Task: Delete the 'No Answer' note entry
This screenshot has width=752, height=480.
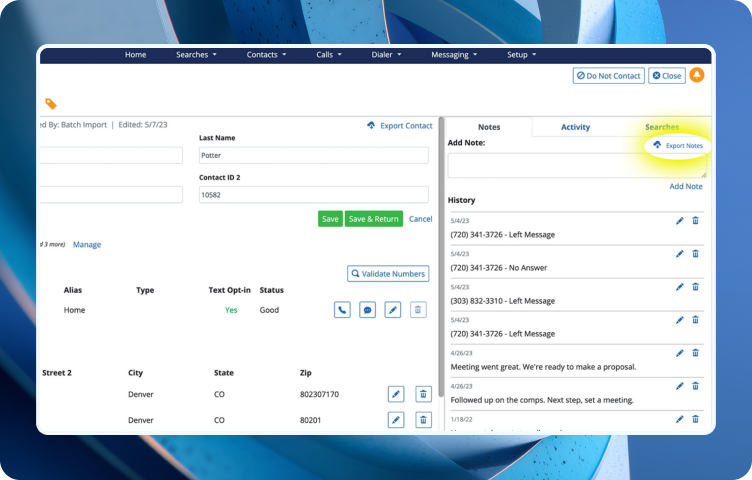Action: [x=696, y=254]
